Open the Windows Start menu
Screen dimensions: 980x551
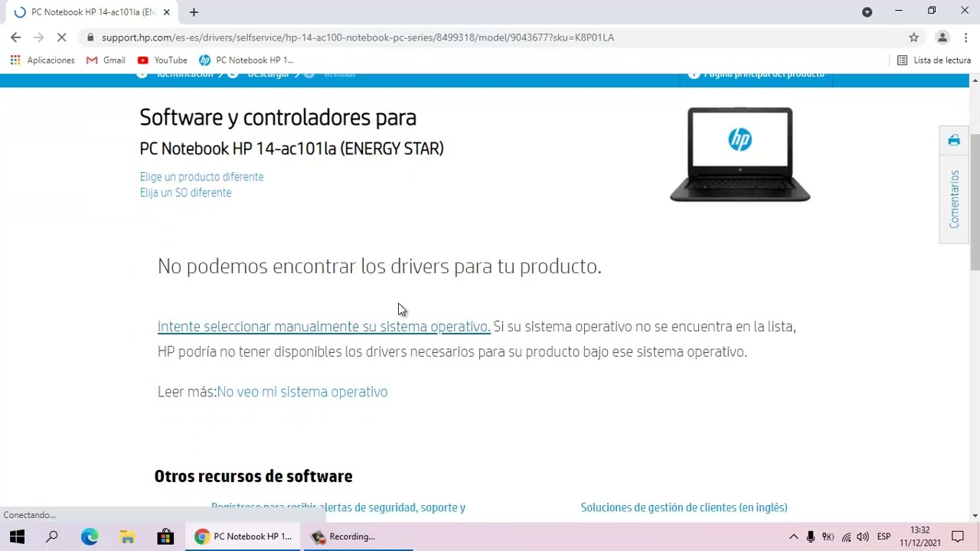17,536
